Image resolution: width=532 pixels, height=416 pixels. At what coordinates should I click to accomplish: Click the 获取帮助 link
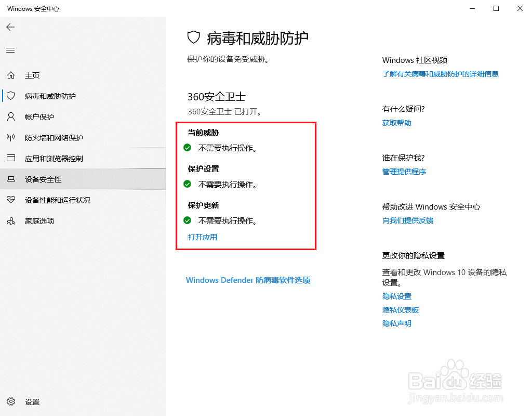coord(396,123)
